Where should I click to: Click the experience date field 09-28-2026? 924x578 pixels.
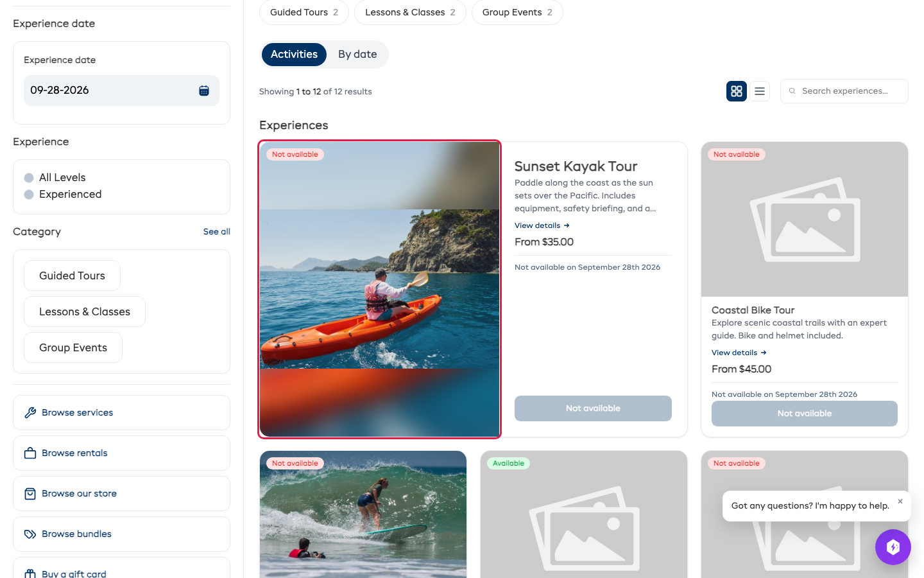(121, 91)
